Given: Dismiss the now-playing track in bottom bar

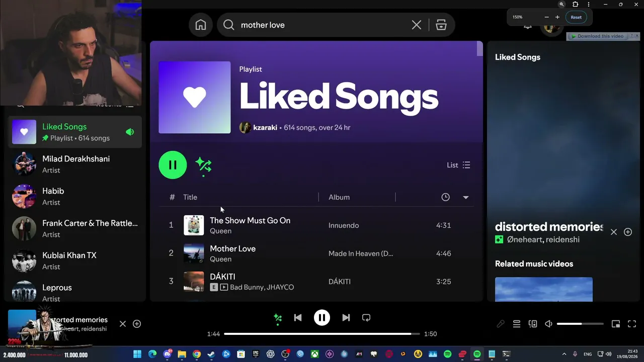Looking at the screenshot, I should (x=123, y=324).
